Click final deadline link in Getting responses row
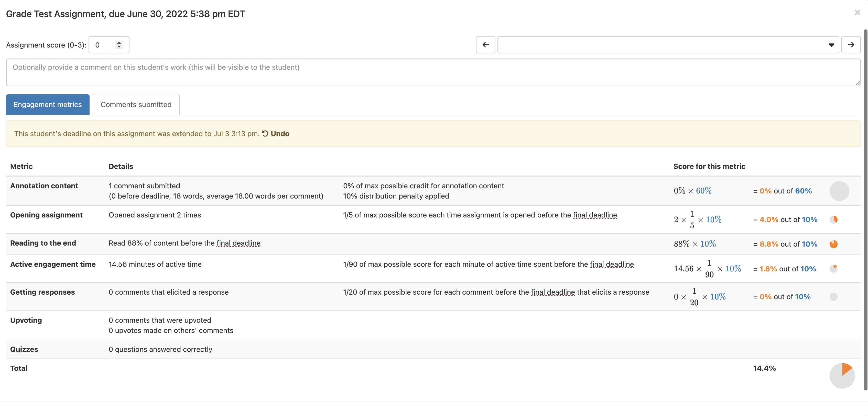Viewport: 868px width, 416px height. point(553,292)
